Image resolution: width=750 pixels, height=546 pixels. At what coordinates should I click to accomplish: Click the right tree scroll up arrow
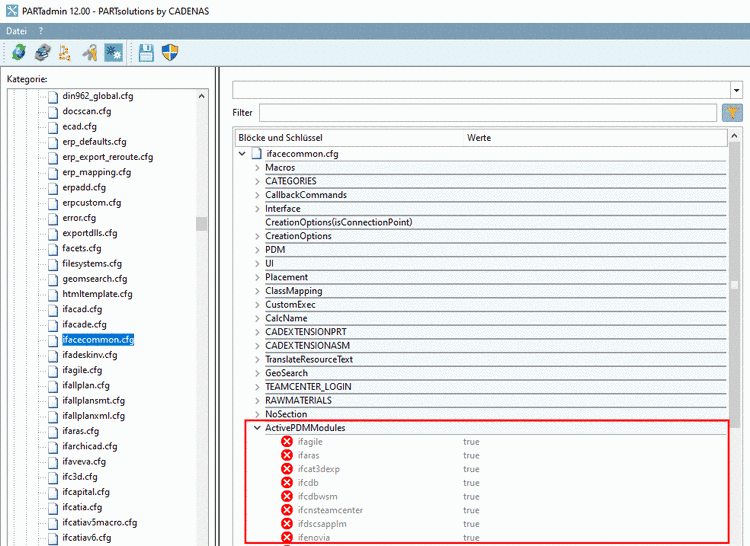pos(734,136)
